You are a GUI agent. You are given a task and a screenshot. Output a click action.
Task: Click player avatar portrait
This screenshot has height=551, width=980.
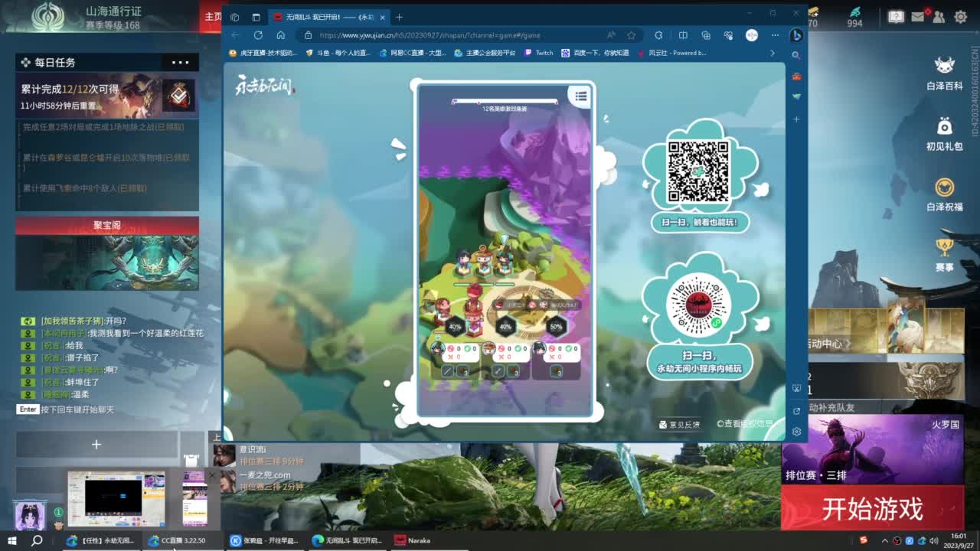click(30, 514)
